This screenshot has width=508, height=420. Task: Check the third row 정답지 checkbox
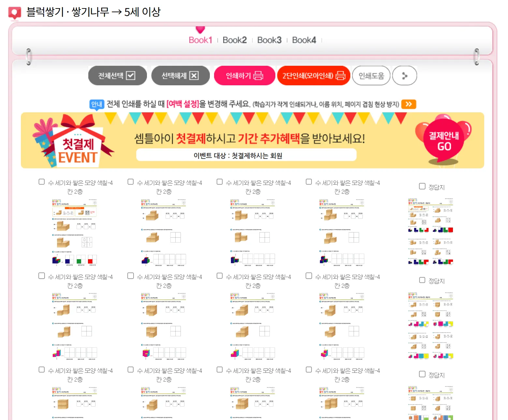tap(422, 374)
